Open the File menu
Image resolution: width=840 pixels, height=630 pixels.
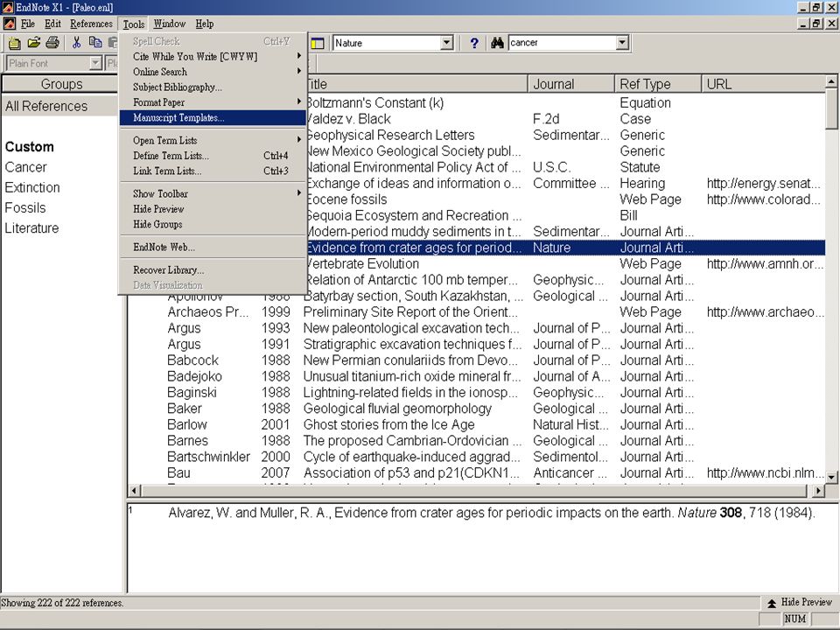click(28, 24)
